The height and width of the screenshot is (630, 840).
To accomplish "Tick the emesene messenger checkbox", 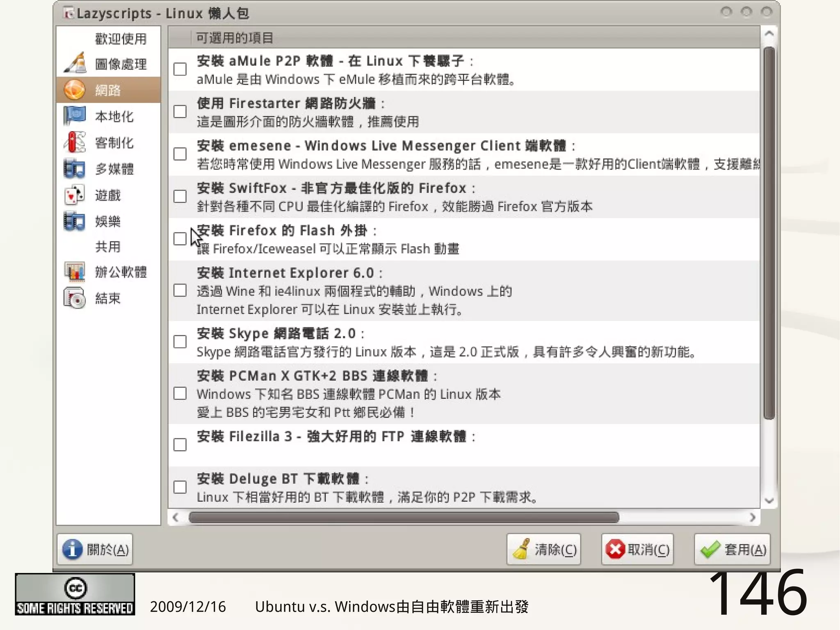I will click(180, 154).
